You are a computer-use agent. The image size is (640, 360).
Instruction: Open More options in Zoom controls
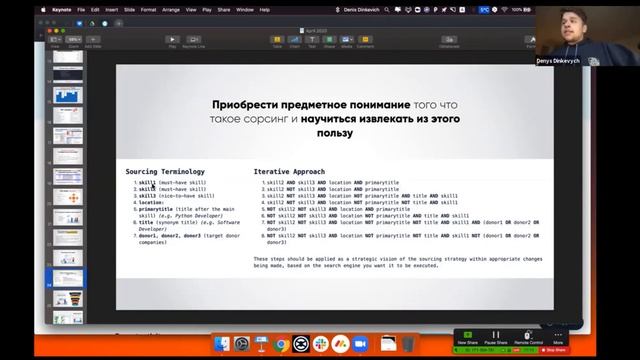coord(558,338)
